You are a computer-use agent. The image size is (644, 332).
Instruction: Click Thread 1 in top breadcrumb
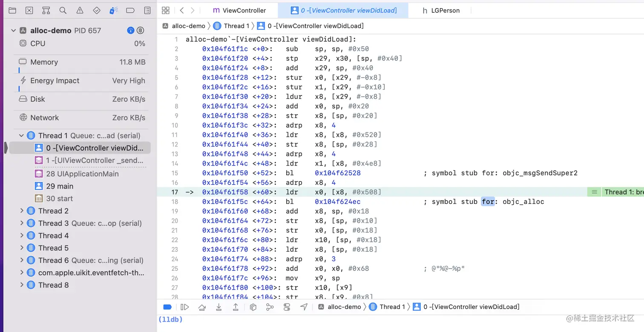click(231, 26)
